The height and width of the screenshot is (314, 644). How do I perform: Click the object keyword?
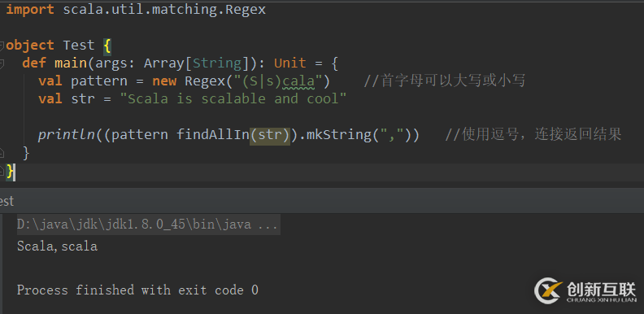click(30, 46)
